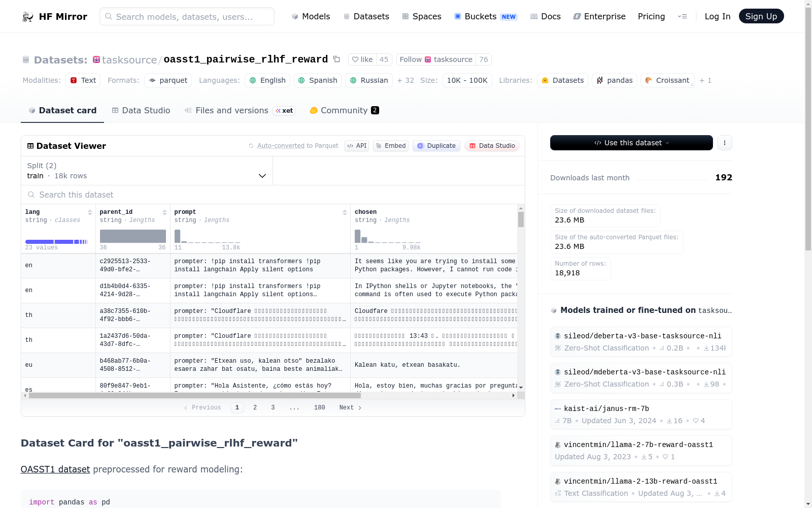Click the Datasets breadcrumb icon

click(26, 60)
